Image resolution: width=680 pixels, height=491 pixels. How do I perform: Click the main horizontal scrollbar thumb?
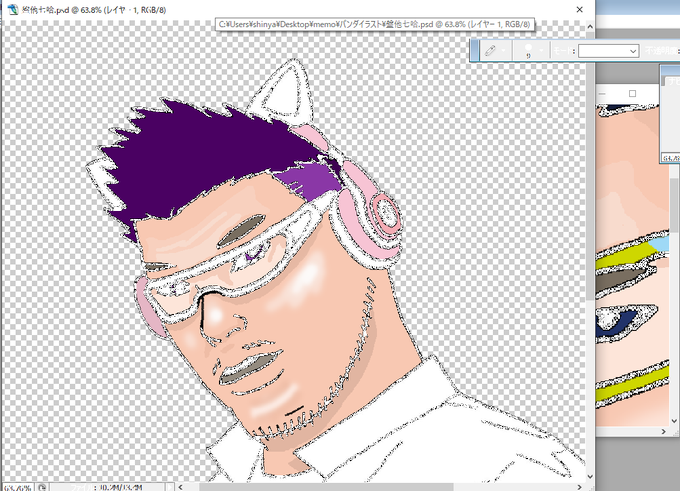[326, 487]
